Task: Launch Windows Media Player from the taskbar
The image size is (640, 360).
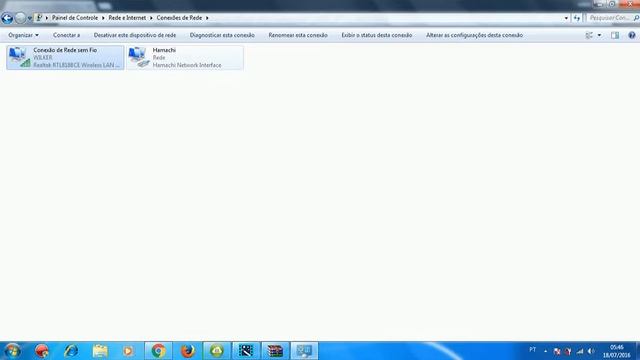Action: click(x=128, y=351)
